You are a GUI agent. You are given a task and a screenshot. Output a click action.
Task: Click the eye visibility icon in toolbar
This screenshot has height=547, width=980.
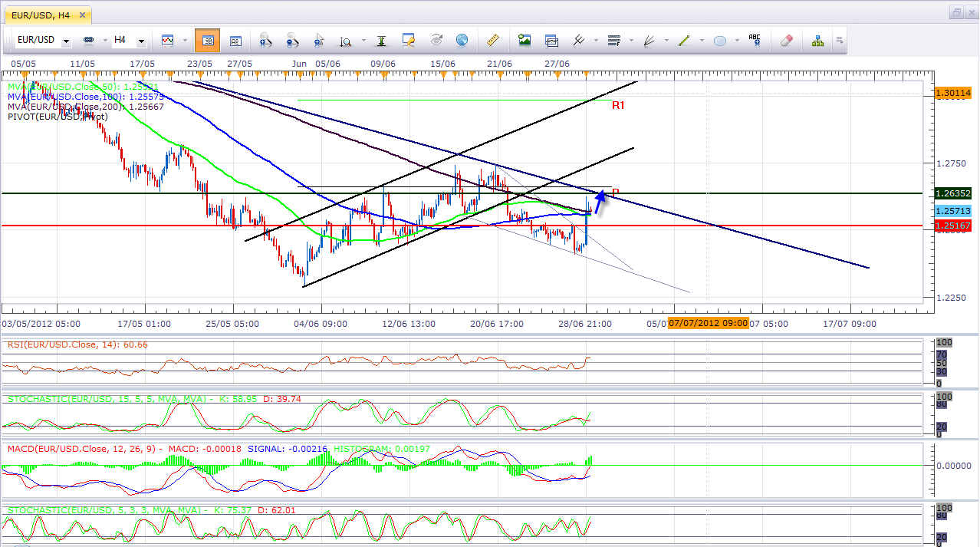[x=436, y=40]
